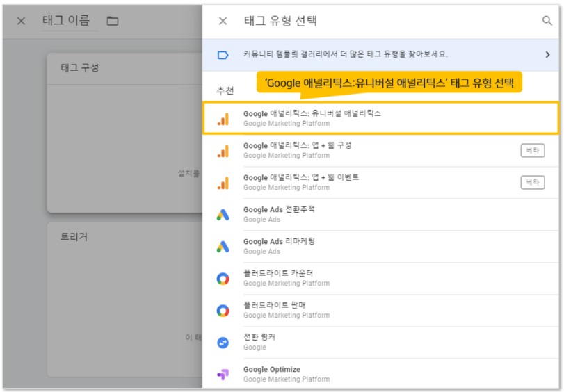The image size is (564, 392).
Task: Click the community template gallery tag icon
Action: coord(223,55)
